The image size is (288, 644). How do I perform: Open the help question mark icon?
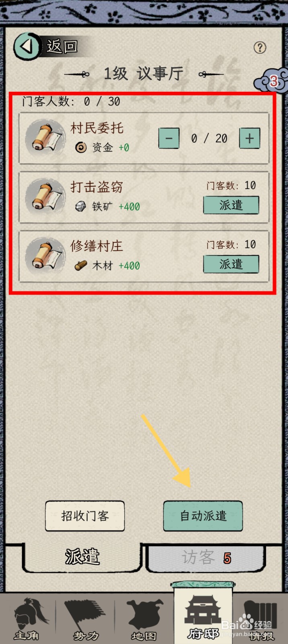(x=260, y=47)
